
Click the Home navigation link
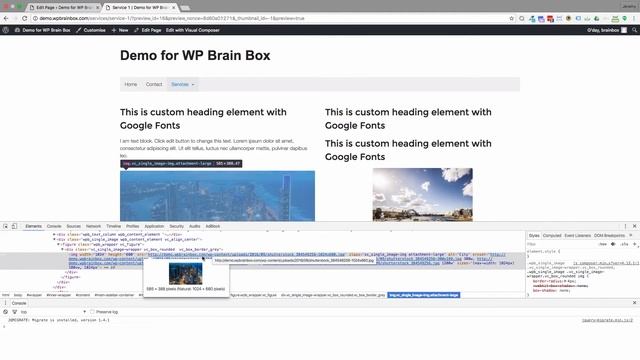pyautogui.click(x=131, y=84)
